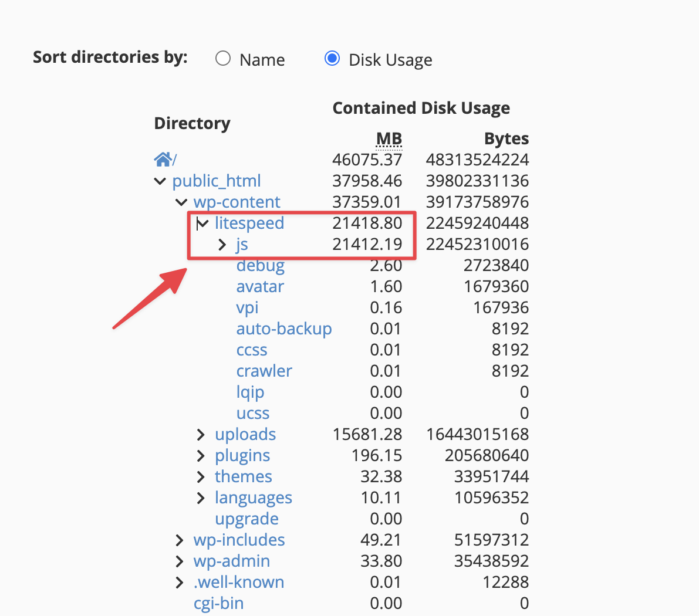The height and width of the screenshot is (616, 699).
Task: Expand the js folder
Action: click(x=222, y=245)
